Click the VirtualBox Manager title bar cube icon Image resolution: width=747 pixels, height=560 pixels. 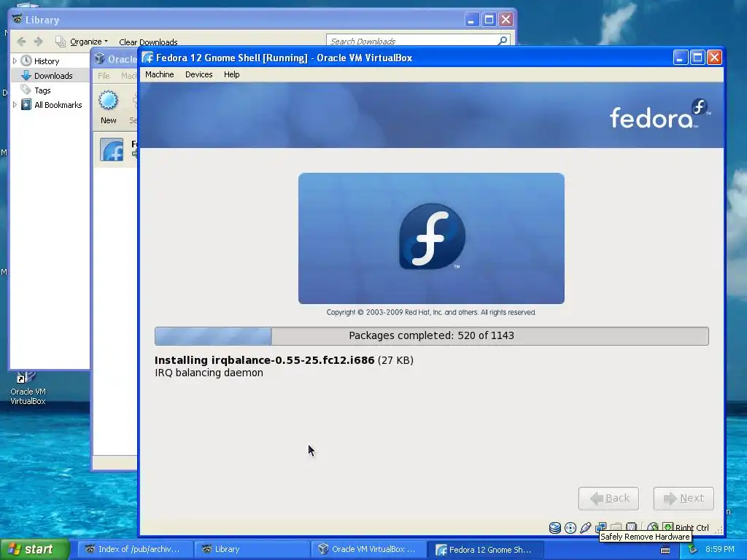pyautogui.click(x=99, y=58)
